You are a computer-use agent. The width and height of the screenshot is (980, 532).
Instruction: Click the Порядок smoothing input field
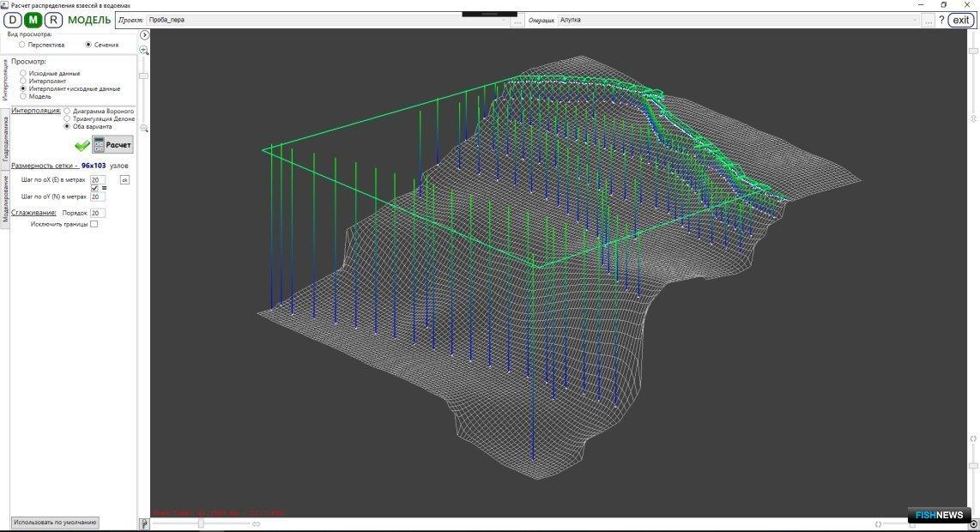[98, 213]
